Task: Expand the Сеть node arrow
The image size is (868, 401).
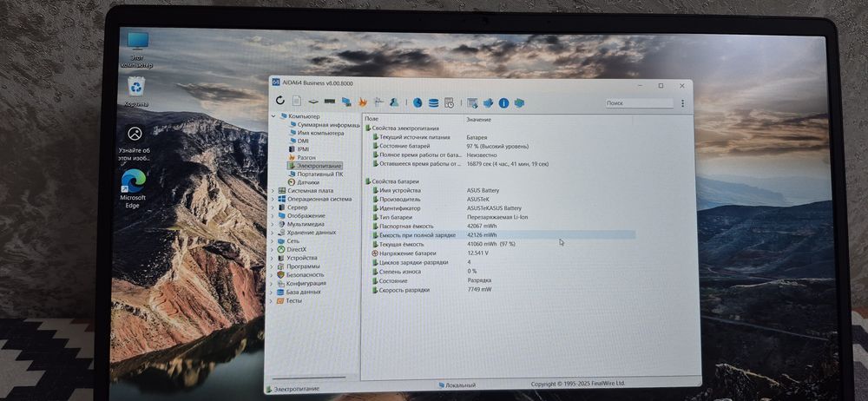Action: click(271, 241)
